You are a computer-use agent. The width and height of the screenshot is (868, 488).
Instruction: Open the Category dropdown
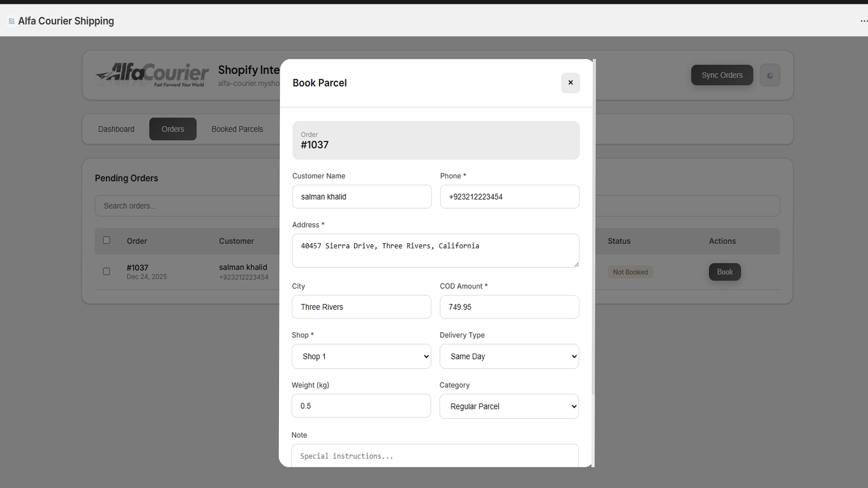508,406
